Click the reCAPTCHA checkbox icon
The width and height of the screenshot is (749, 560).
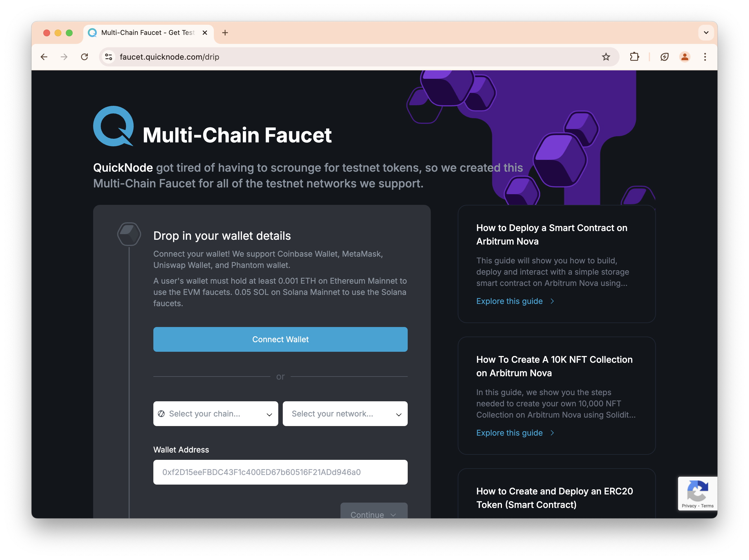pyautogui.click(x=697, y=493)
